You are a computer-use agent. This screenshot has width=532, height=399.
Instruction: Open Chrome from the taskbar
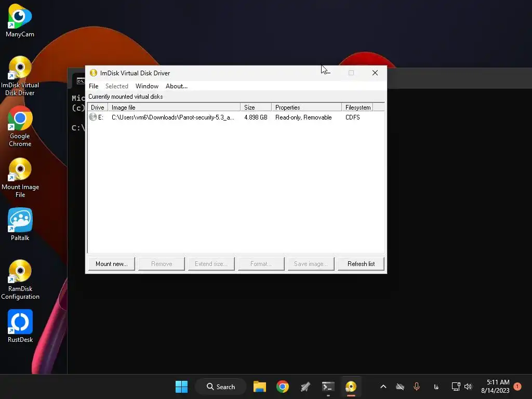coord(282,387)
